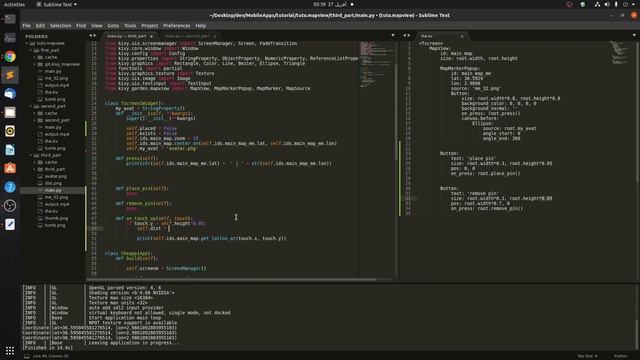This screenshot has width=640, height=360.
Task: Open the Sublime Text app menu in top bar
Action: point(57,4)
